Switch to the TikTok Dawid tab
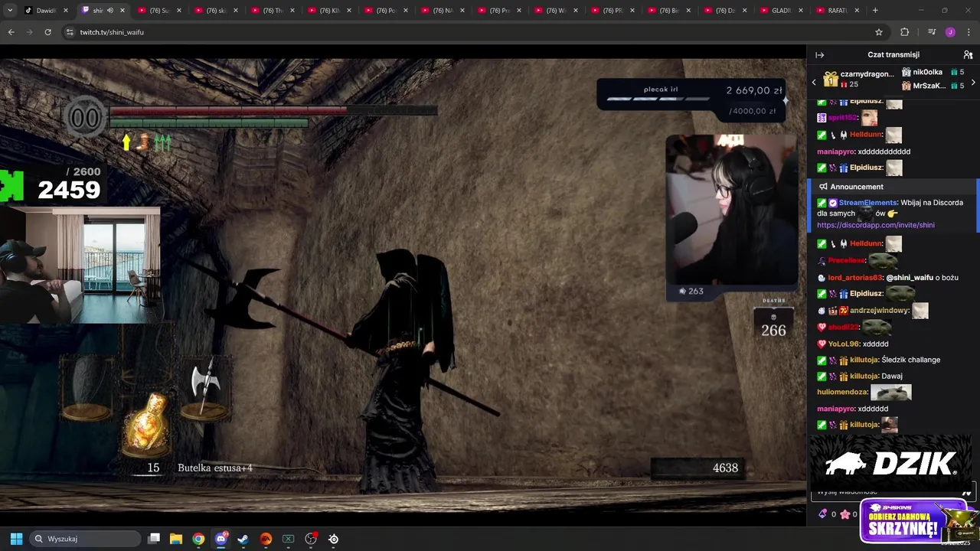 click(x=46, y=11)
